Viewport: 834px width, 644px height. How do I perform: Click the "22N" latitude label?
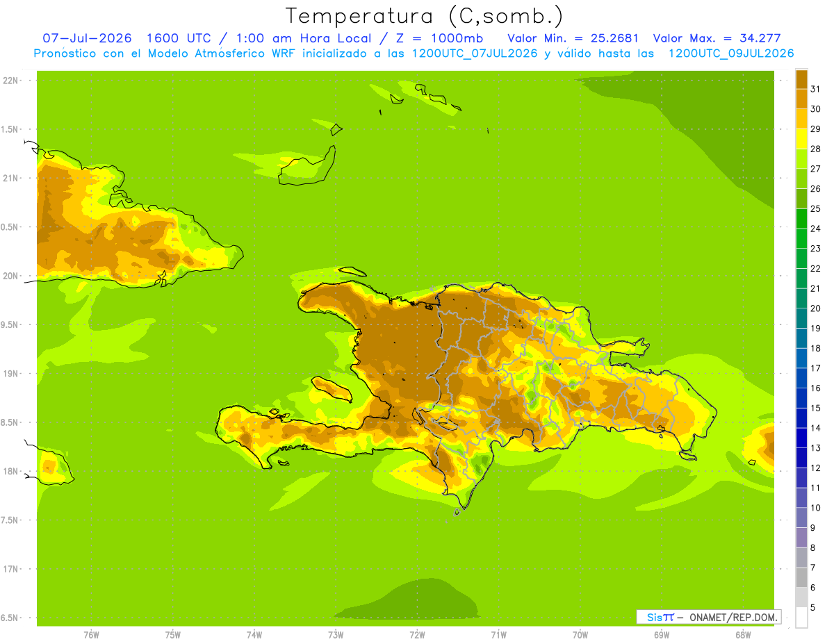(x=10, y=81)
